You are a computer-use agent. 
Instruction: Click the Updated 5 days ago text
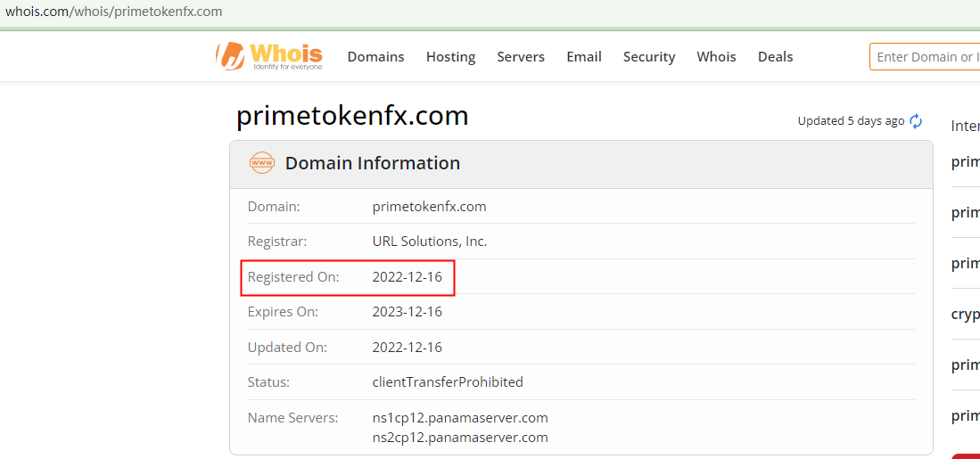(x=851, y=121)
